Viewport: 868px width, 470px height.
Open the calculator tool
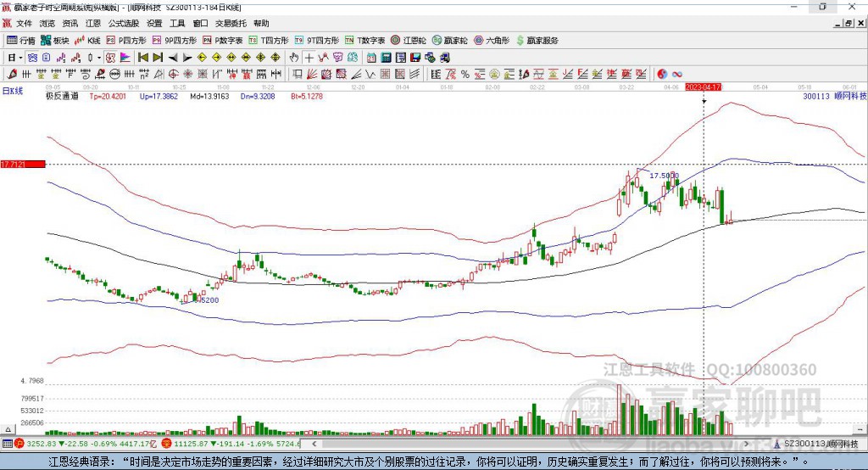386,58
